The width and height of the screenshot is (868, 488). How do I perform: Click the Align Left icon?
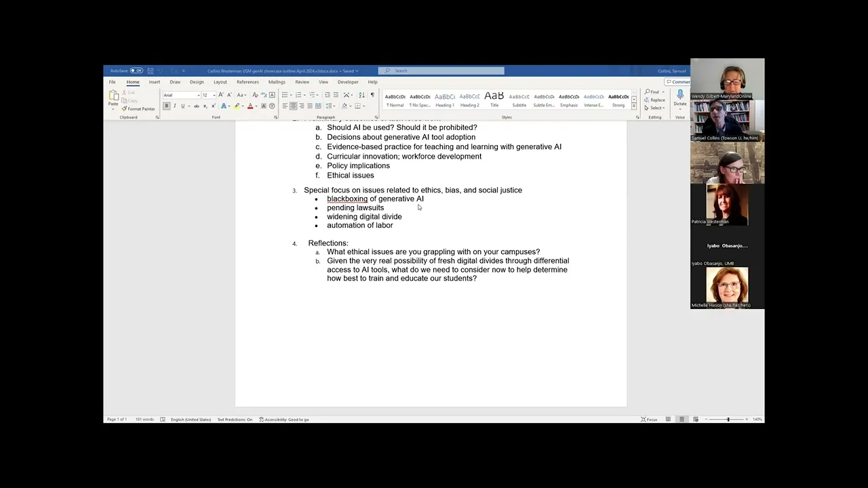tap(285, 106)
